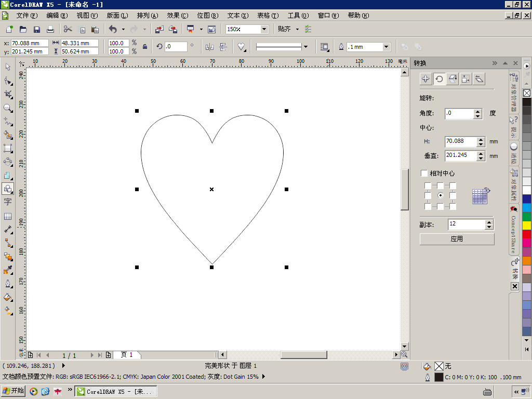Enable the 相对中心 checkbox

pyautogui.click(x=424, y=173)
